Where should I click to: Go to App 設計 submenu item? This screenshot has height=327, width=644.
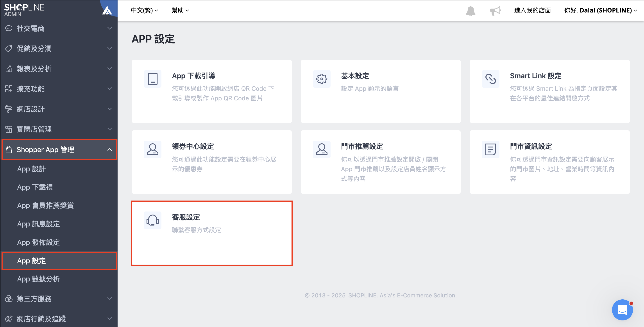click(x=32, y=169)
